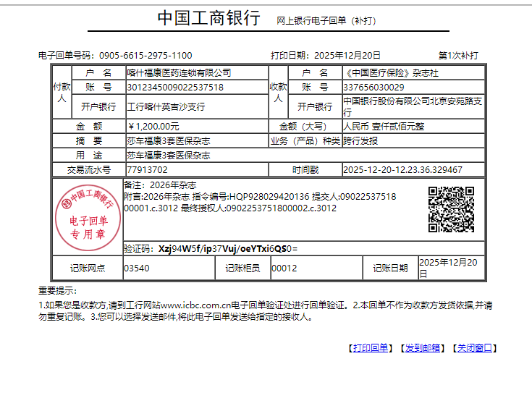Image resolution: width=532 pixels, height=419 pixels.
Task: Click the QR code image
Action: (451, 209)
